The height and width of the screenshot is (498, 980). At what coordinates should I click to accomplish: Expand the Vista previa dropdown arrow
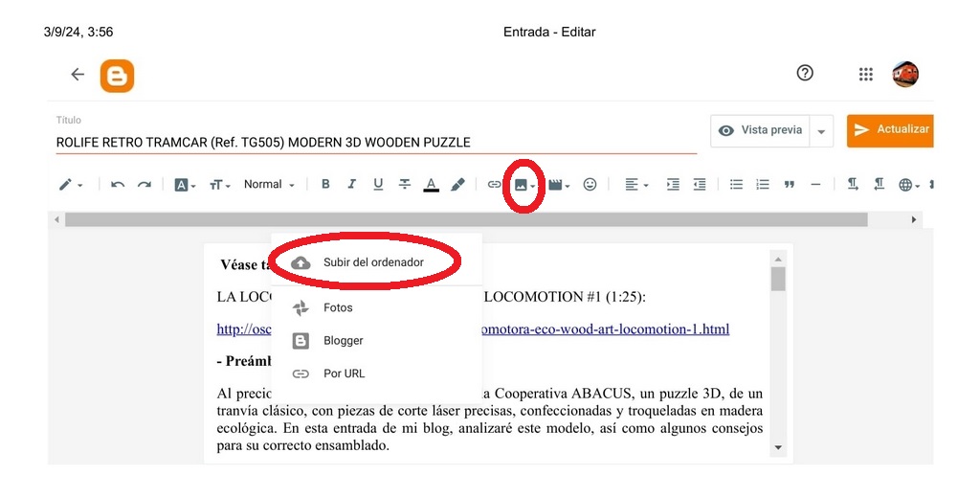point(821,131)
